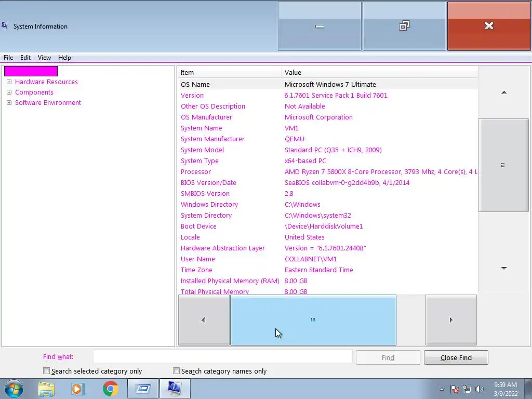The image size is (532, 399).
Task: Expand the Components tree node
Action: pos(9,92)
